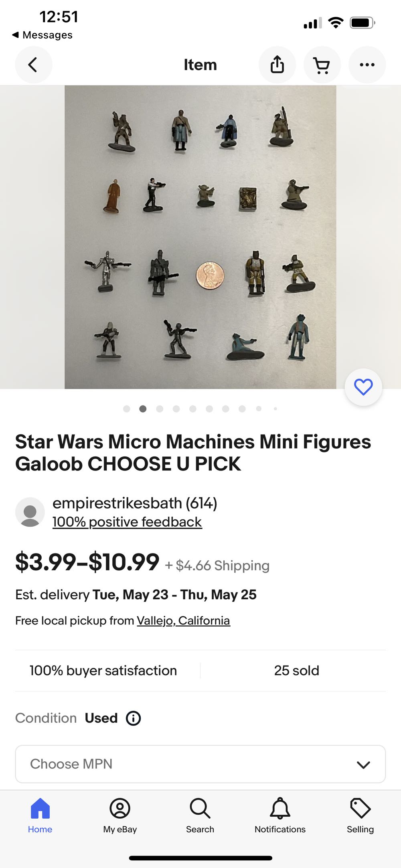Open the seller's profile avatar

tap(30, 512)
